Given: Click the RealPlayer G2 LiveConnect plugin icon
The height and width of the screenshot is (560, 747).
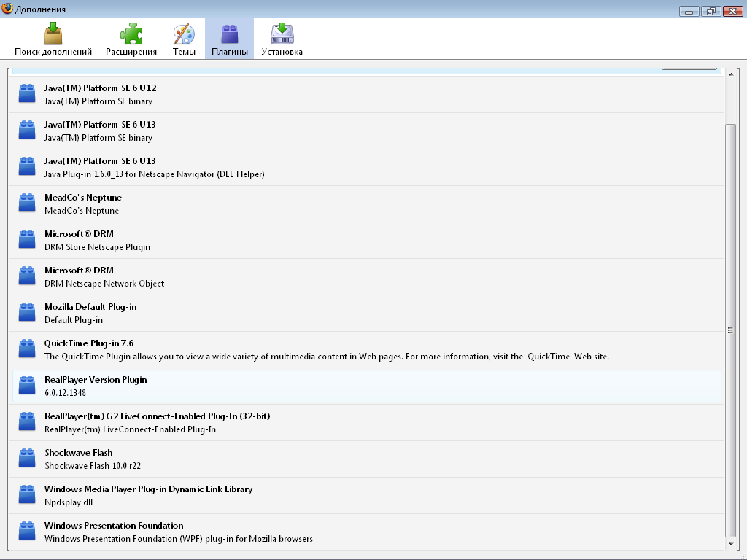Looking at the screenshot, I should pyautogui.click(x=27, y=421).
